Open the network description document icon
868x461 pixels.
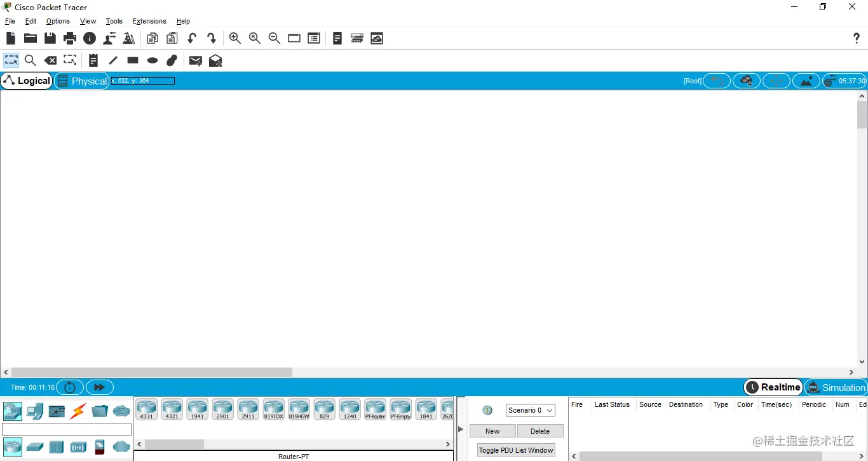(337, 38)
